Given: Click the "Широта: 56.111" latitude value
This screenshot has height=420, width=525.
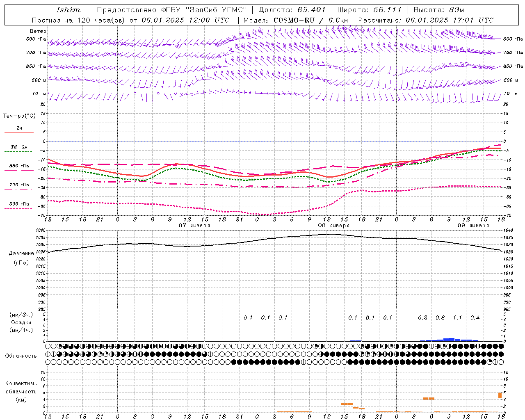Looking at the screenshot, I should pyautogui.click(x=369, y=10).
